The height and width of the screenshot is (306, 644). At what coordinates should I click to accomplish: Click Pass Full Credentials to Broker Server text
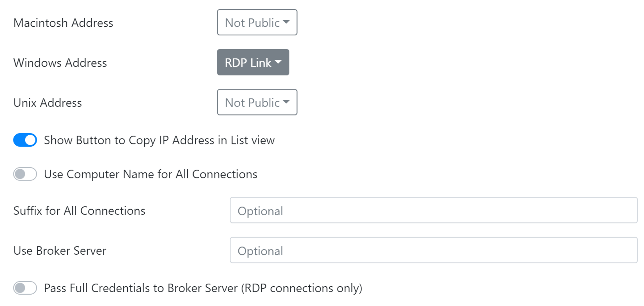click(203, 288)
